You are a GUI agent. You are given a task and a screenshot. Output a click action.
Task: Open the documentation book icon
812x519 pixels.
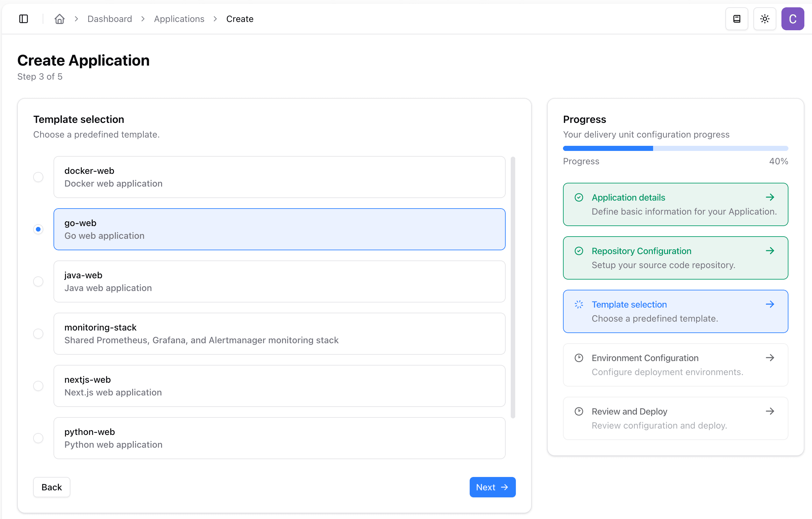(x=737, y=19)
